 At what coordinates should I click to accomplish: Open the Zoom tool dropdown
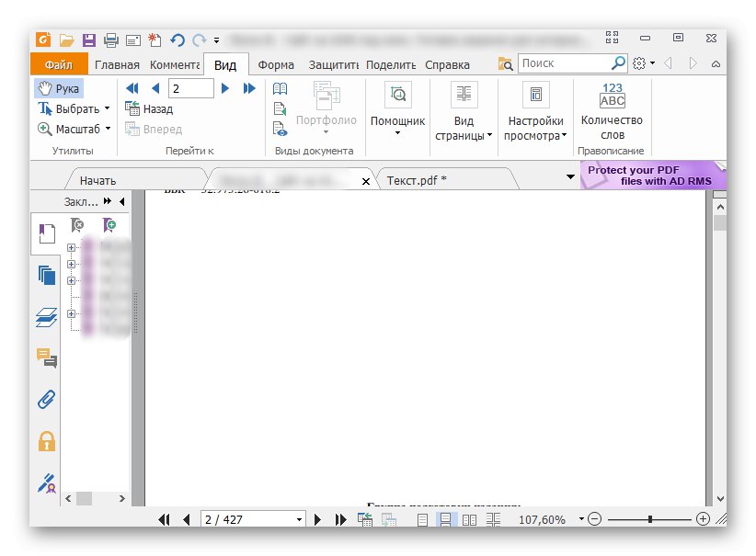[x=108, y=129]
